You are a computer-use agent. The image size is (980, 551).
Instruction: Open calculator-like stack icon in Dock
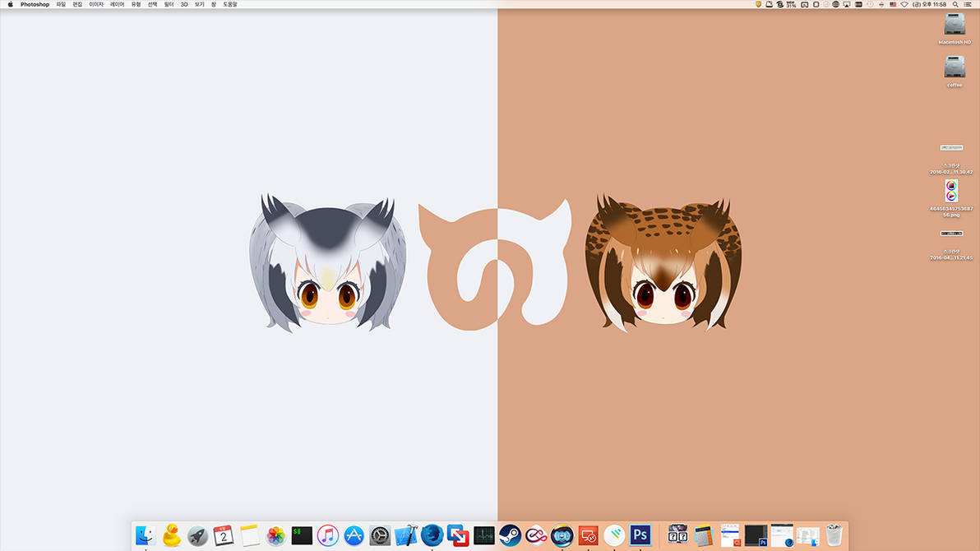click(704, 535)
